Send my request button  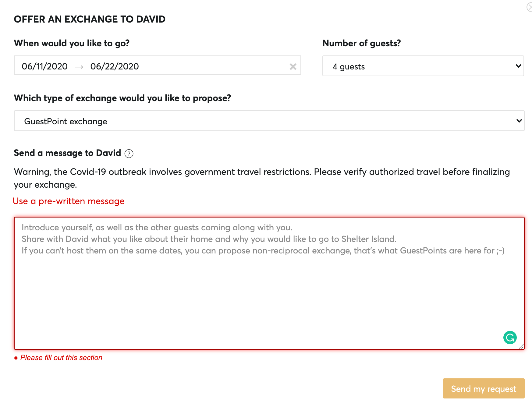click(484, 388)
